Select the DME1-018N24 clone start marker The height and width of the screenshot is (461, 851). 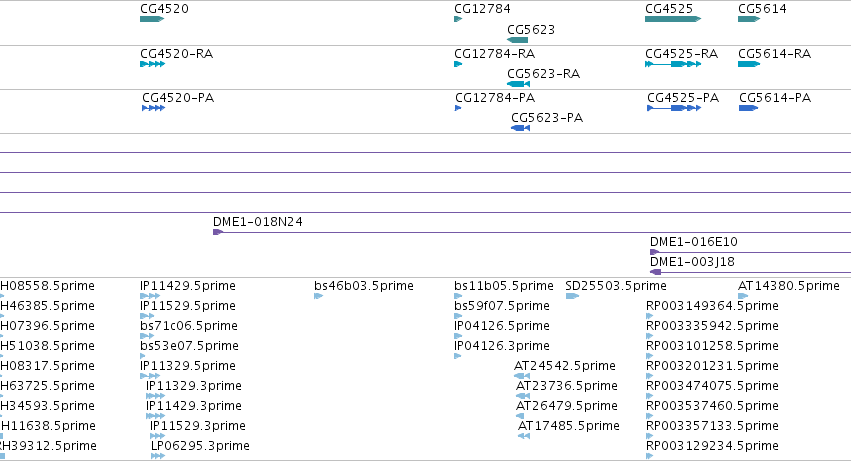pyautogui.click(x=218, y=232)
